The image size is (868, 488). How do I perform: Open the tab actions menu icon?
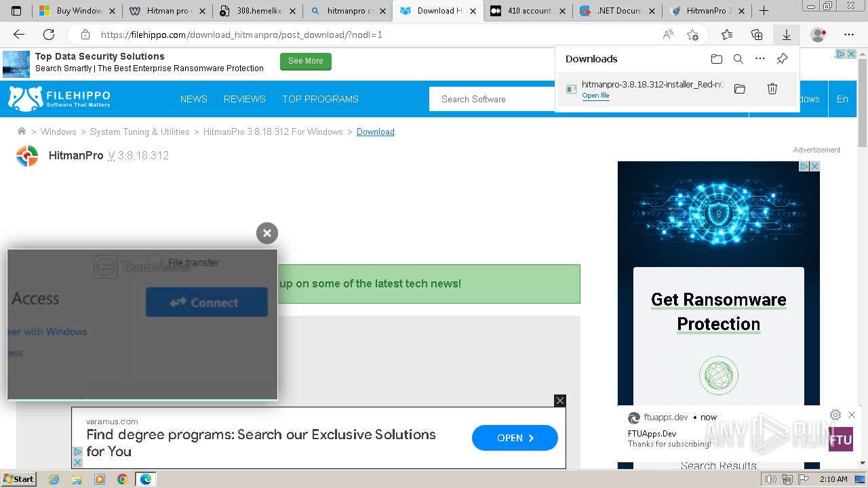coord(16,11)
